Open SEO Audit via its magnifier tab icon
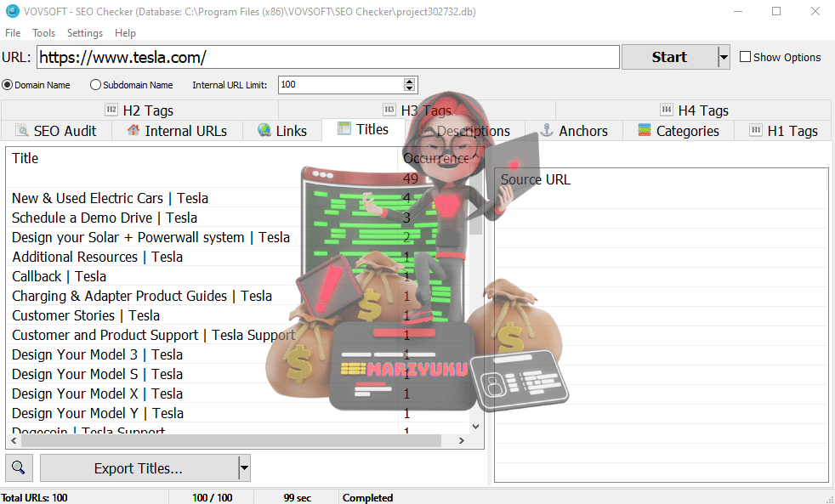The image size is (835, 504). 21,130
